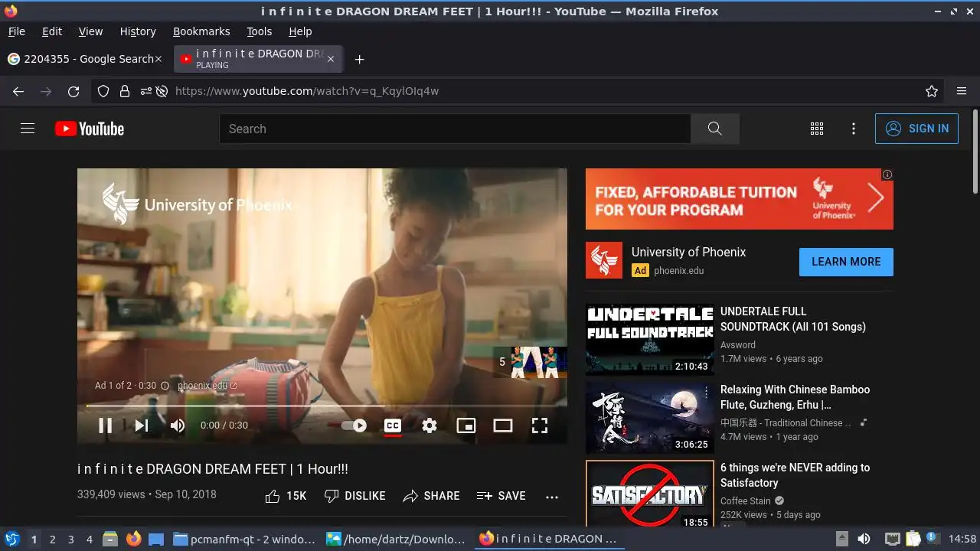This screenshot has width=980, height=551.
Task: Click ad info icon on banner
Action: 887,174
